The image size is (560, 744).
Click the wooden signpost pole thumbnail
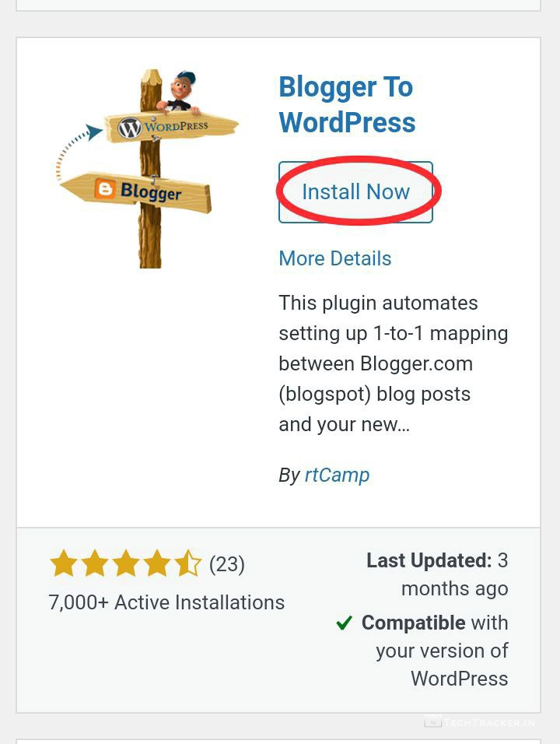coord(150,169)
